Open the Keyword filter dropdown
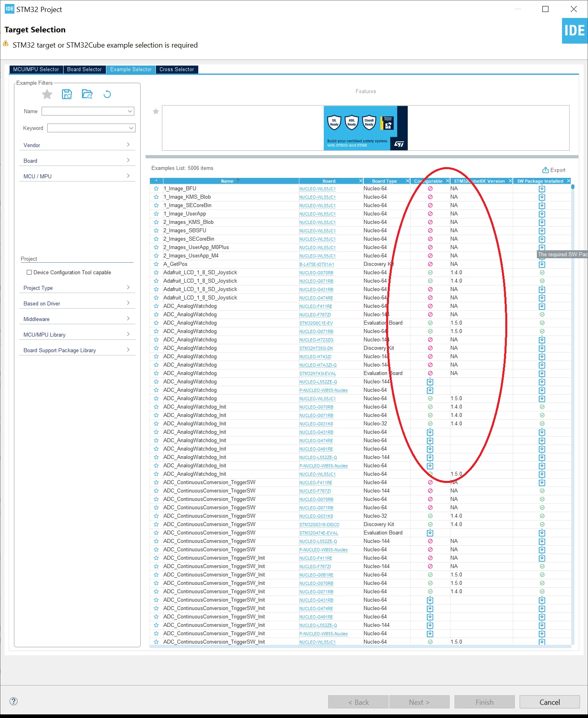Viewport: 588px width, 718px height. tap(131, 128)
